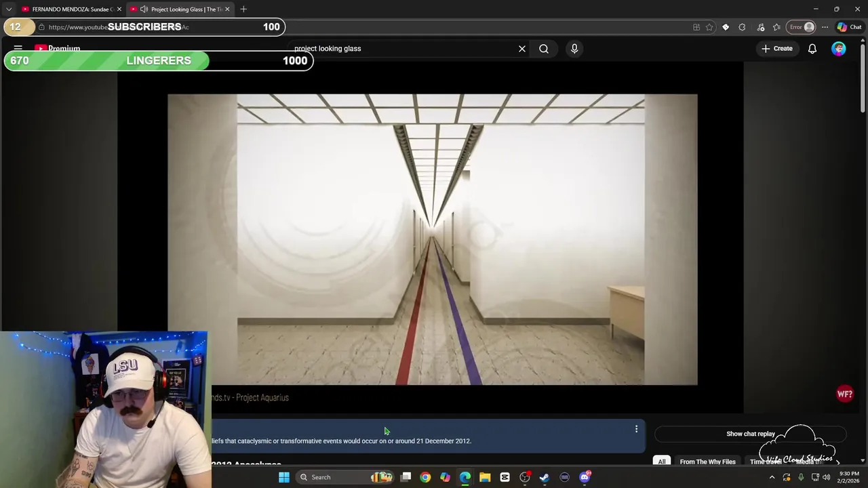The image size is (868, 488).
Task: Open YouTube notifications bell
Action: (812, 49)
